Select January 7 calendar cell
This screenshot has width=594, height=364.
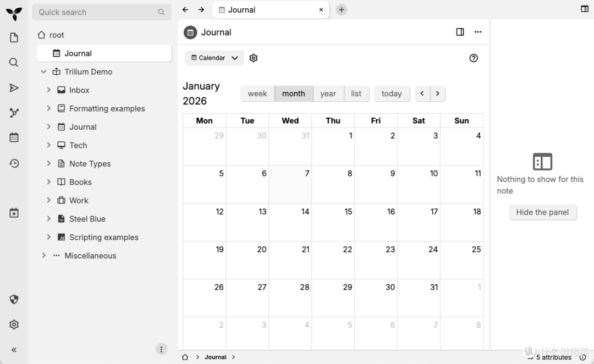(290, 184)
